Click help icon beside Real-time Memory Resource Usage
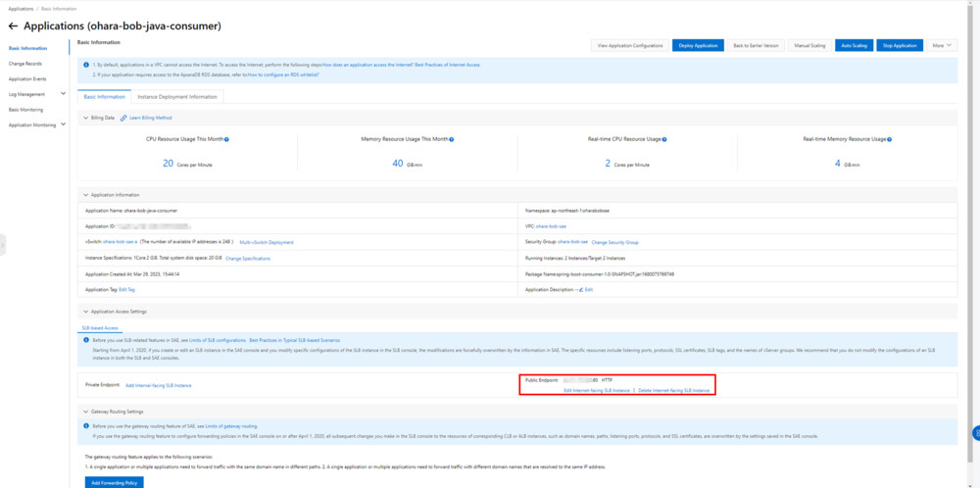Viewport: 980px width, 488px height. coord(889,140)
